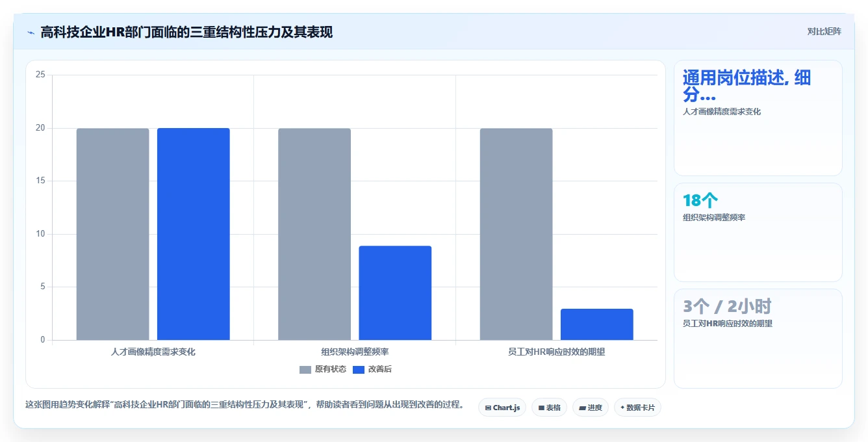Screen dimensions: 868x442
Task: Click blue bar for 组织架构调整频率
Action: [x=395, y=293]
